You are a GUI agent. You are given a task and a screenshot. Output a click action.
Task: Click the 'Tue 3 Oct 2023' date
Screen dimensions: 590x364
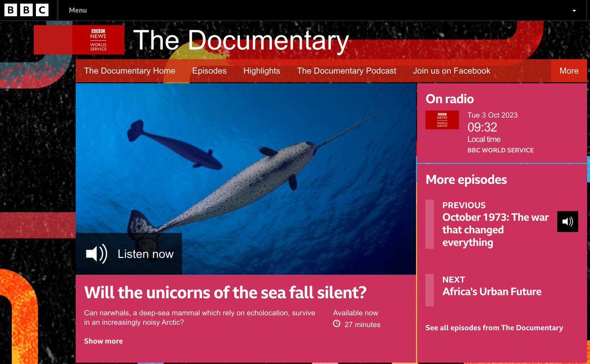(x=492, y=115)
